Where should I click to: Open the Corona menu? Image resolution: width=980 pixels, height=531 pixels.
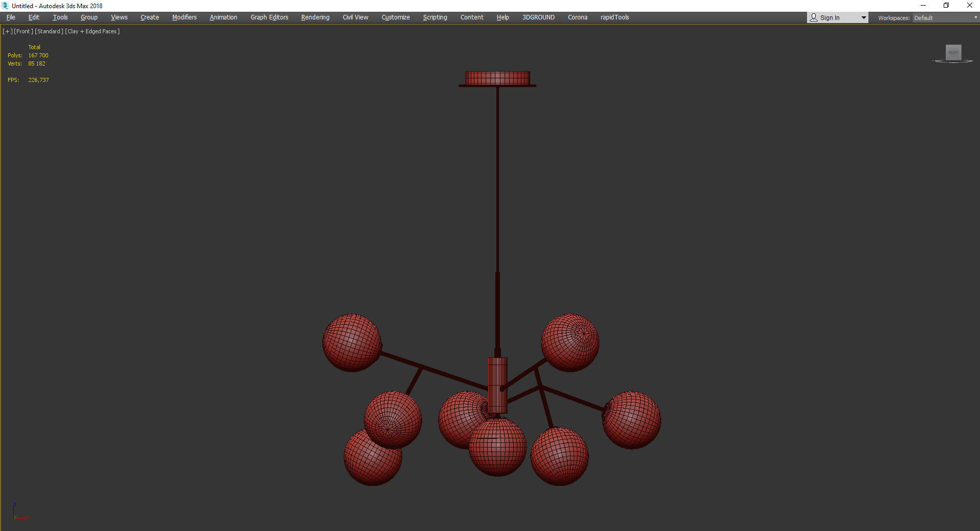point(578,17)
